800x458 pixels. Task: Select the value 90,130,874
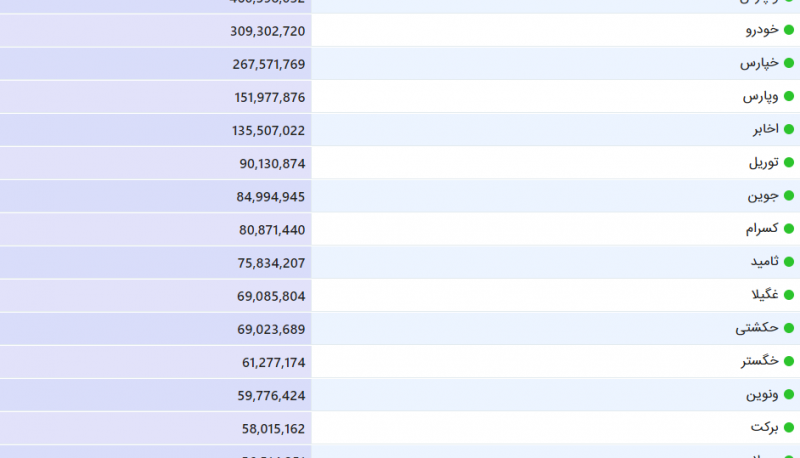[272, 164]
